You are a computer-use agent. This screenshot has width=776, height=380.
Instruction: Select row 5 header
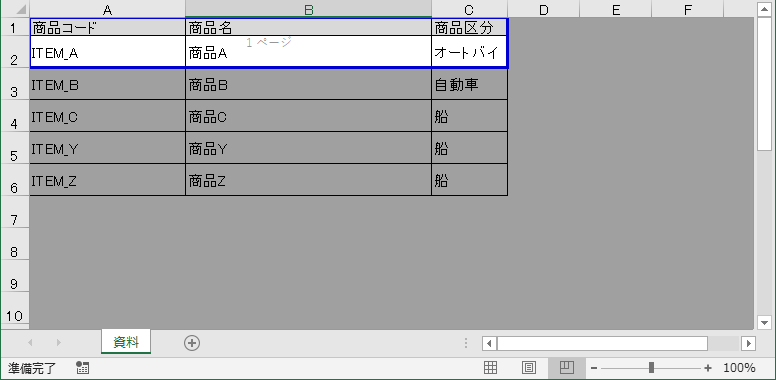(x=15, y=148)
